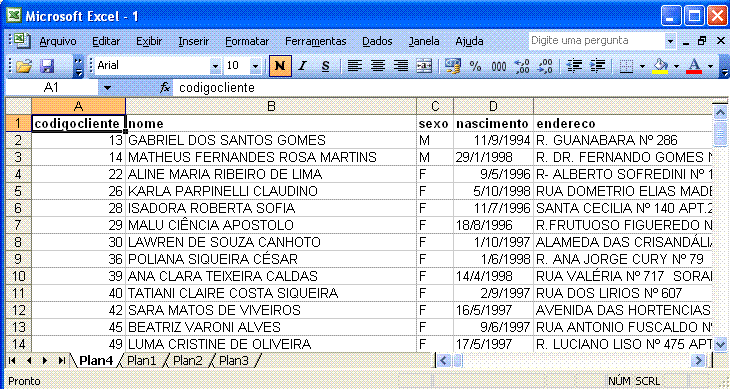Screen dimensions: 730x389
Task: Toggle italic formatting (I button)
Action: pos(302,67)
